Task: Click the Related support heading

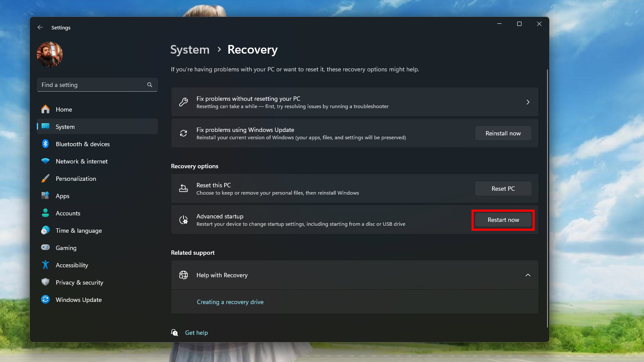Action: point(193,253)
